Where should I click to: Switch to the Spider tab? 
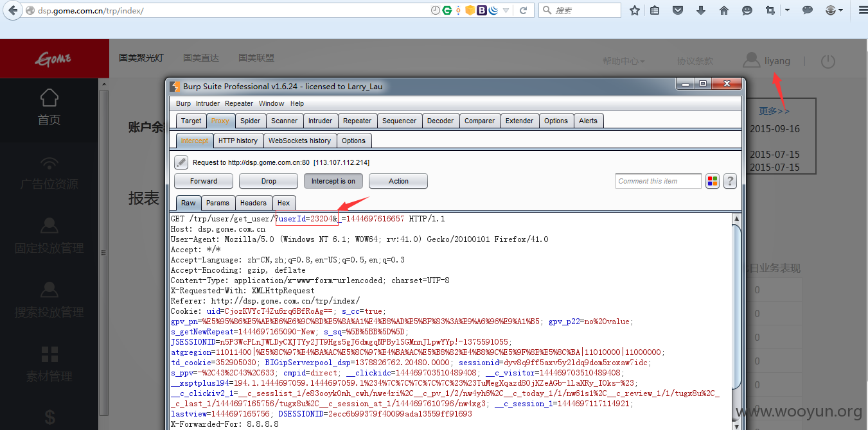251,121
